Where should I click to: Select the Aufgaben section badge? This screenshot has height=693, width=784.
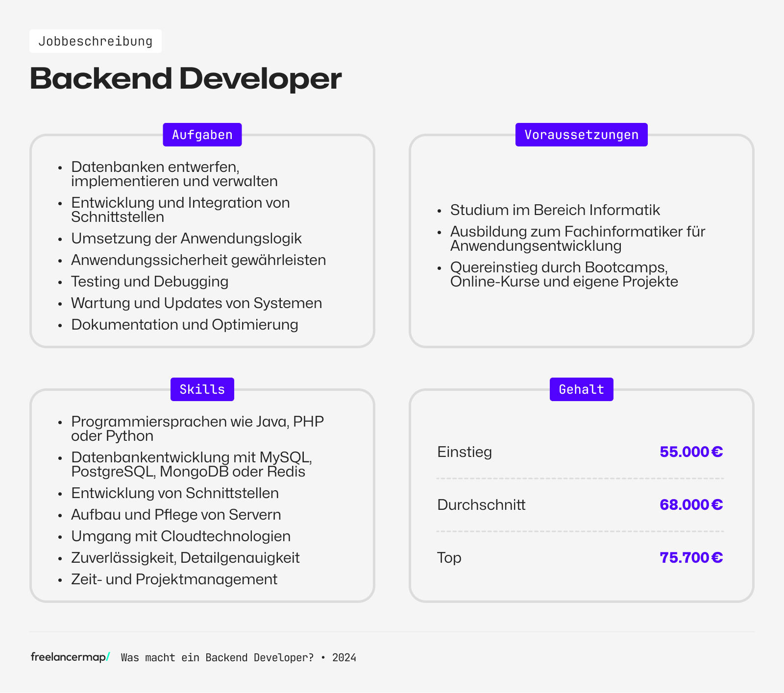202,135
